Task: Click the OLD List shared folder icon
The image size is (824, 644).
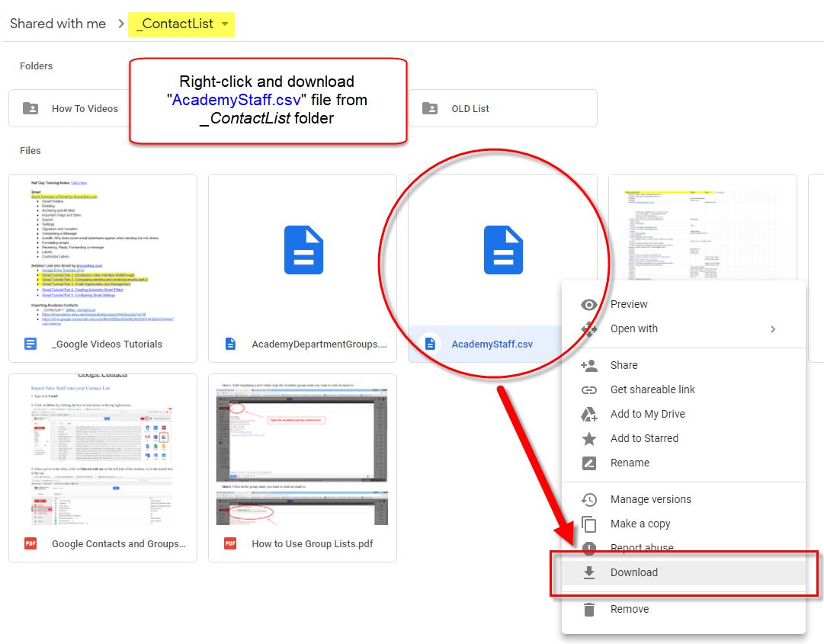Action: (430, 108)
